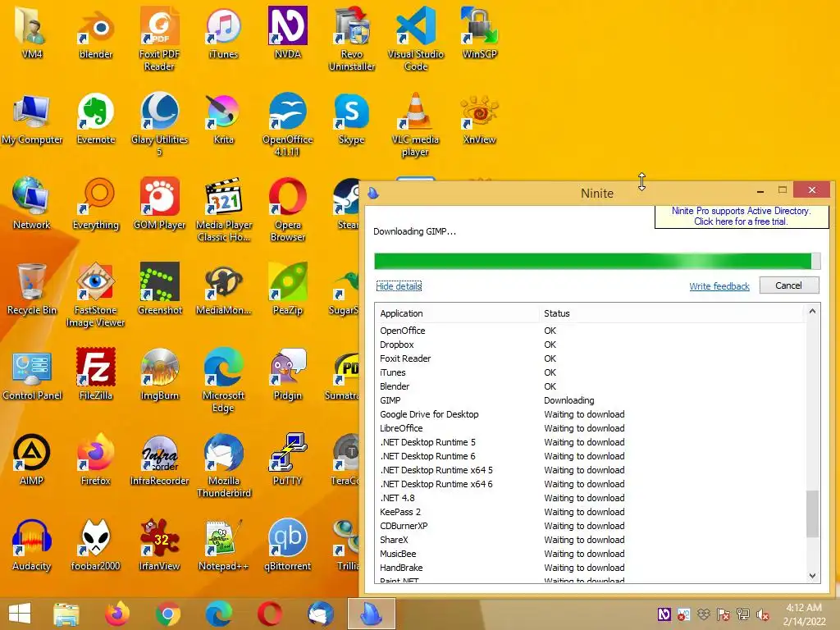Click the Glary Utilities 5 icon
The height and width of the screenshot is (630, 840).
[x=160, y=125]
